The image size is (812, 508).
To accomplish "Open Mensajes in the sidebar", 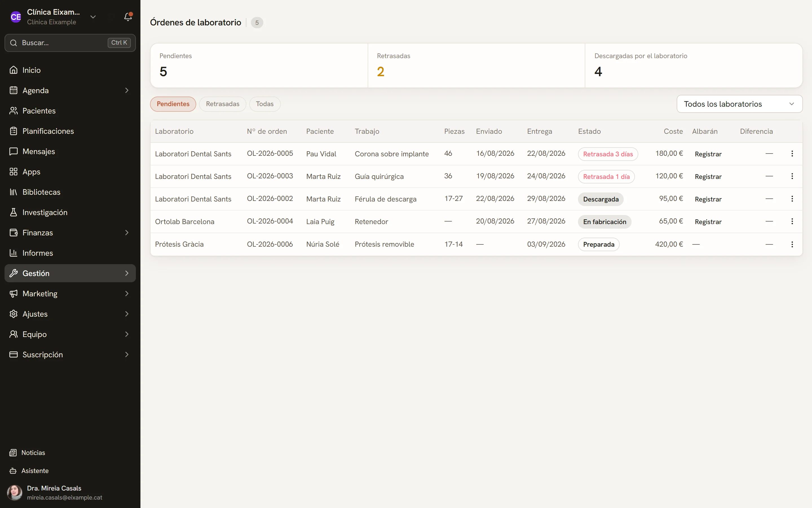I will (70, 151).
